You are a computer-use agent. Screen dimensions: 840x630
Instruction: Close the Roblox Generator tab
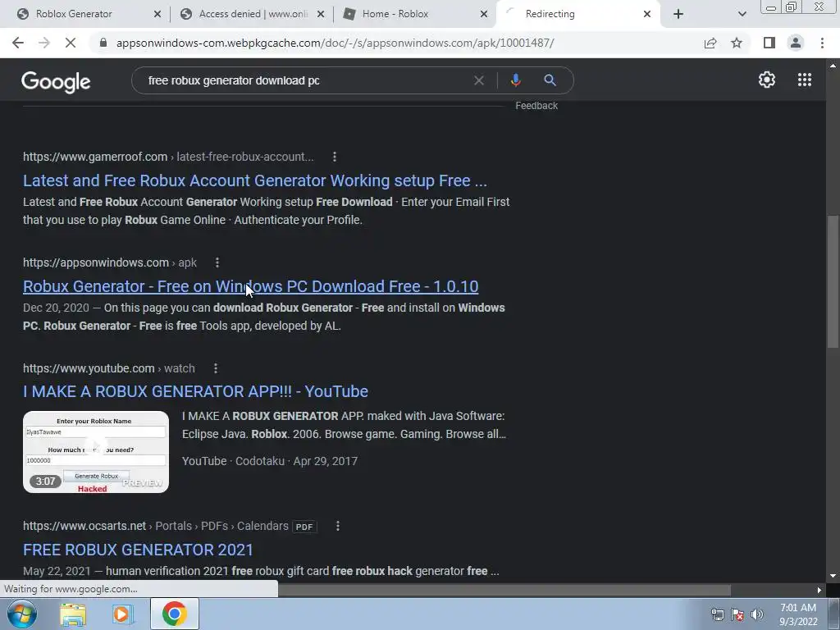tap(157, 14)
